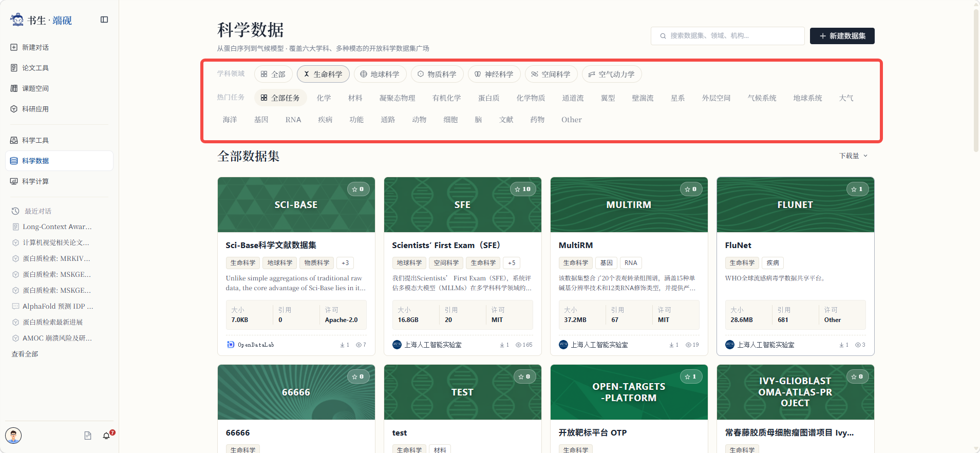Star the SCI-BASE dataset card
The image size is (980, 453).
point(358,189)
